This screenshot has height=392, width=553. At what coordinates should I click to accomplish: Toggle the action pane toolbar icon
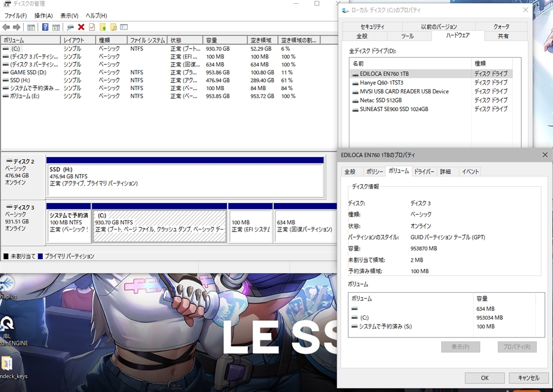coord(56,27)
